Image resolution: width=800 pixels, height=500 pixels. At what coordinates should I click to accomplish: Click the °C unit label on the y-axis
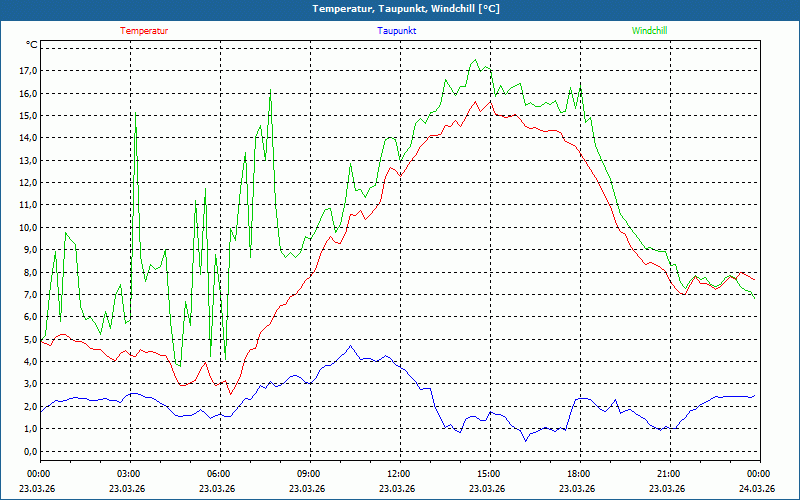pos(32,45)
